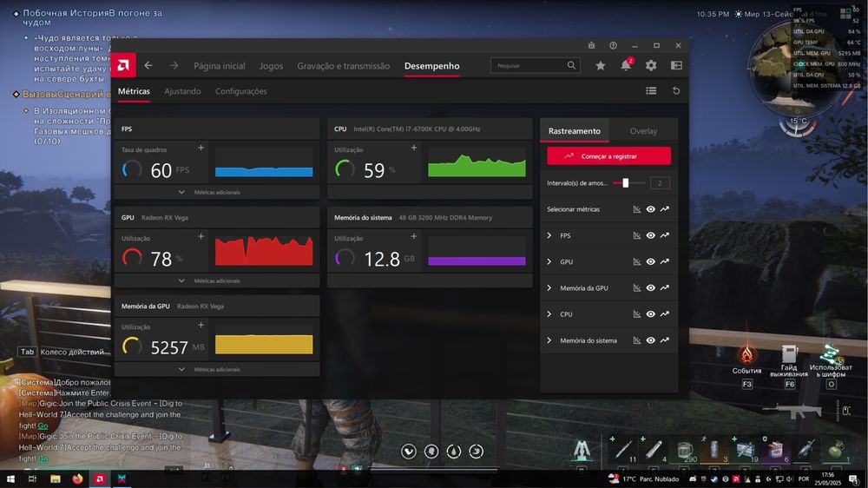Expand Memória do sistema row in tracking list
The height and width of the screenshot is (488, 868).
(549, 340)
